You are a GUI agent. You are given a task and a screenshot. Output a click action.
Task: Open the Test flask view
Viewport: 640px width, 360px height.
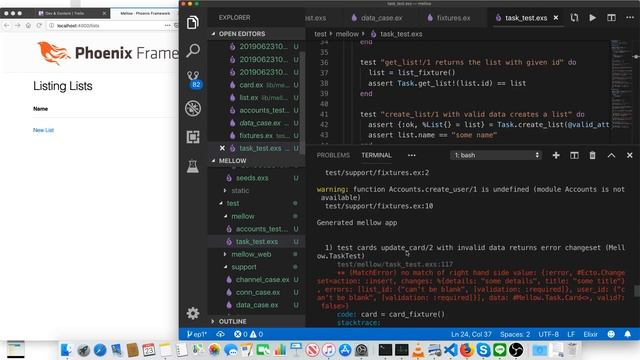coord(193,166)
